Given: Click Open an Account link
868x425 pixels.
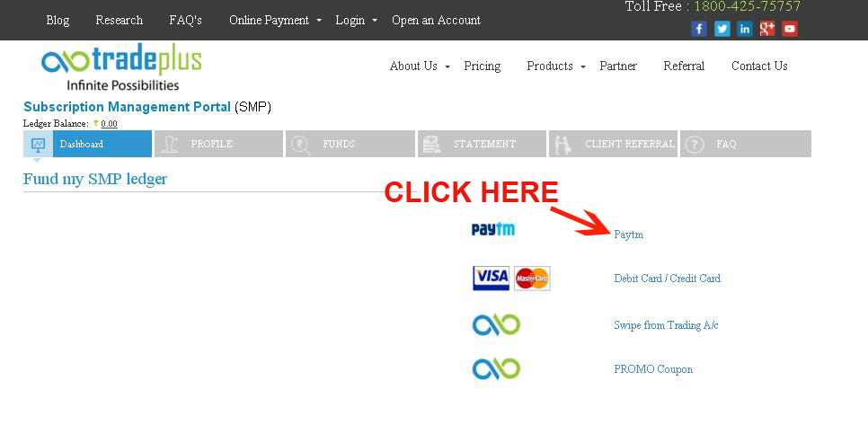Looking at the screenshot, I should 436,21.
